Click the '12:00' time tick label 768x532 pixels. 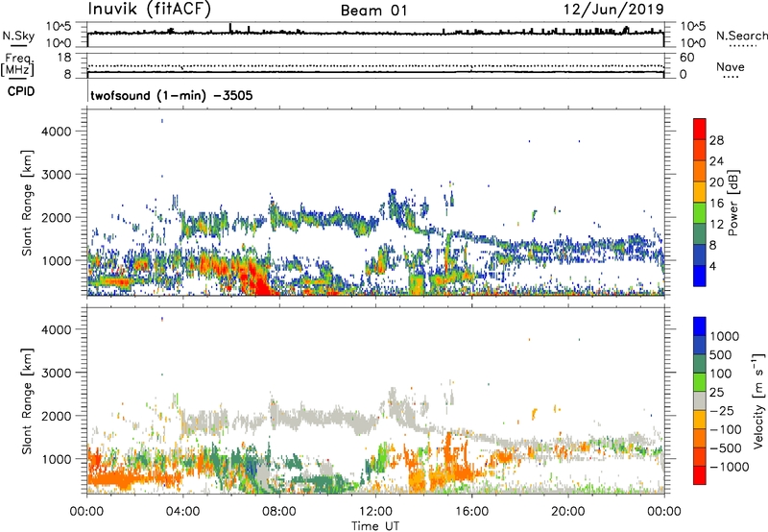(375, 512)
